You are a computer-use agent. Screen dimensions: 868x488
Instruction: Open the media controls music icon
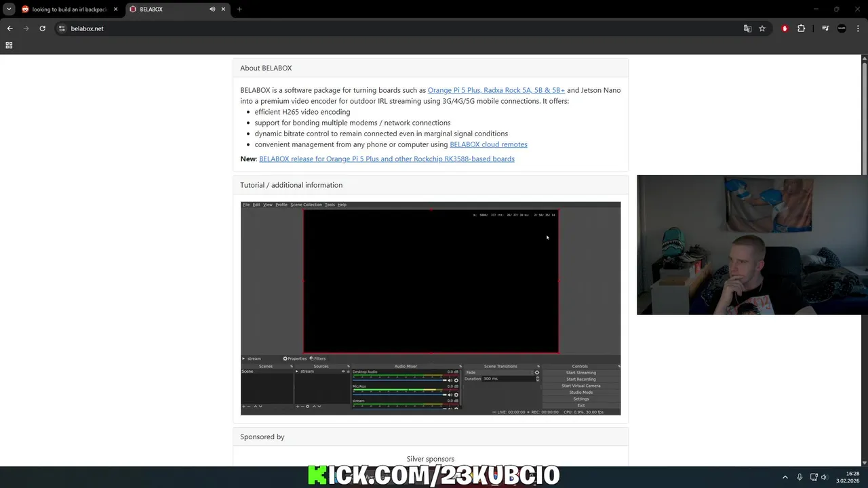click(x=825, y=28)
